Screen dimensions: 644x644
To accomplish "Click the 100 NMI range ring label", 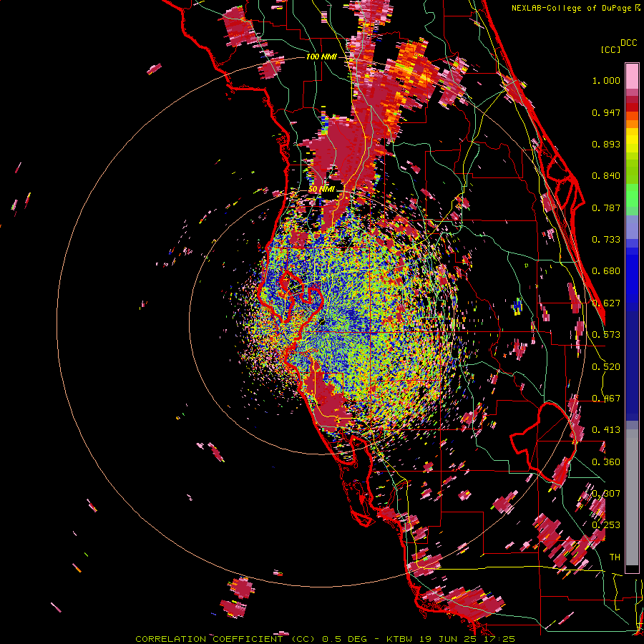I will [x=321, y=57].
